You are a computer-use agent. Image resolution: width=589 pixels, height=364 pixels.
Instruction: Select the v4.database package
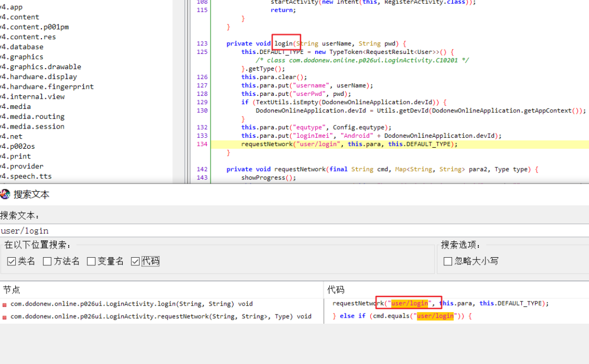pyautogui.click(x=23, y=46)
